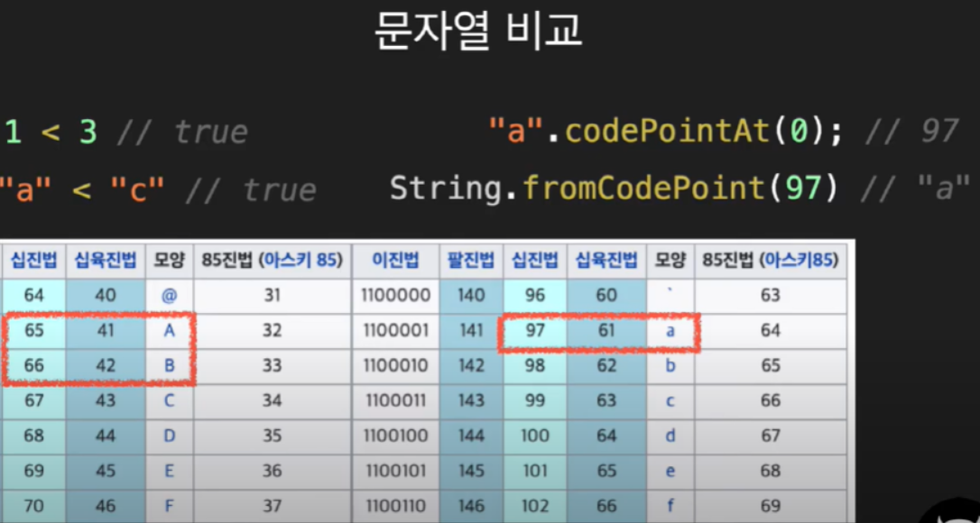Click the 이진법 column header link
Screen dimensions: 980x523
395,260
